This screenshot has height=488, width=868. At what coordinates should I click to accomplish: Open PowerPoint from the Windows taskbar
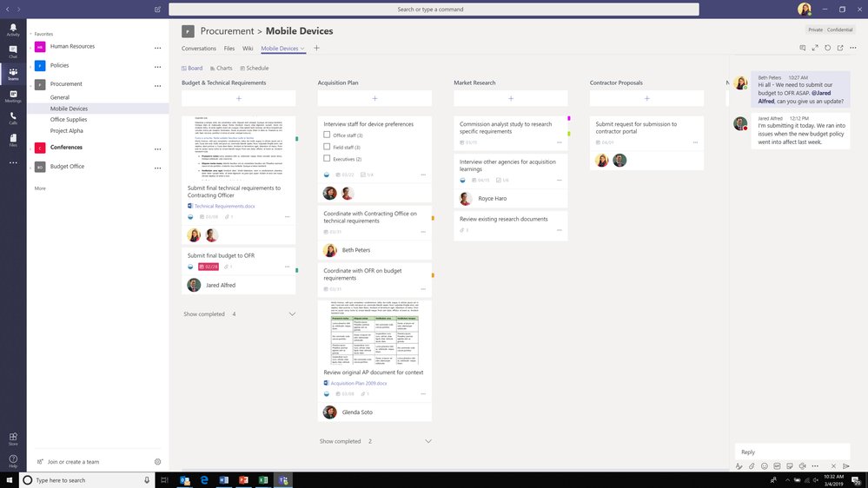pos(243,480)
